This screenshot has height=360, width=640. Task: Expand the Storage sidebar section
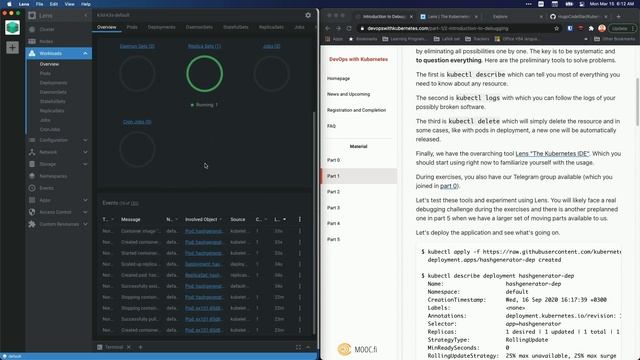pos(85,164)
